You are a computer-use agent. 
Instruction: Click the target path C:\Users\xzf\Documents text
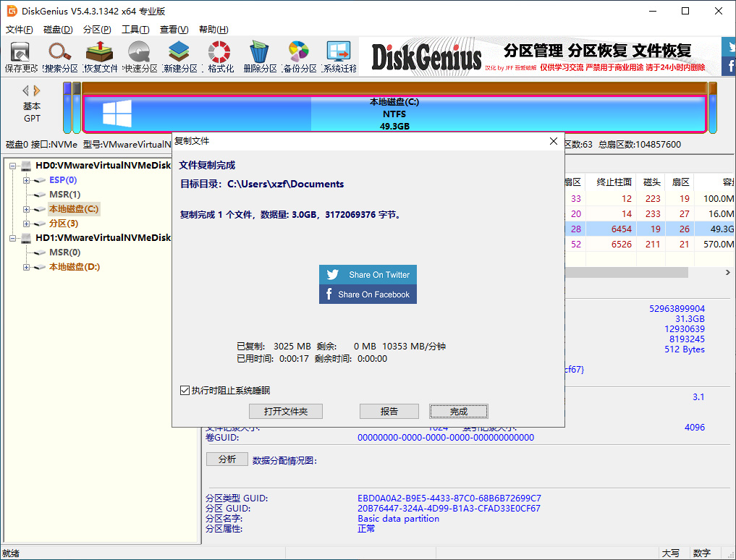[x=285, y=184]
